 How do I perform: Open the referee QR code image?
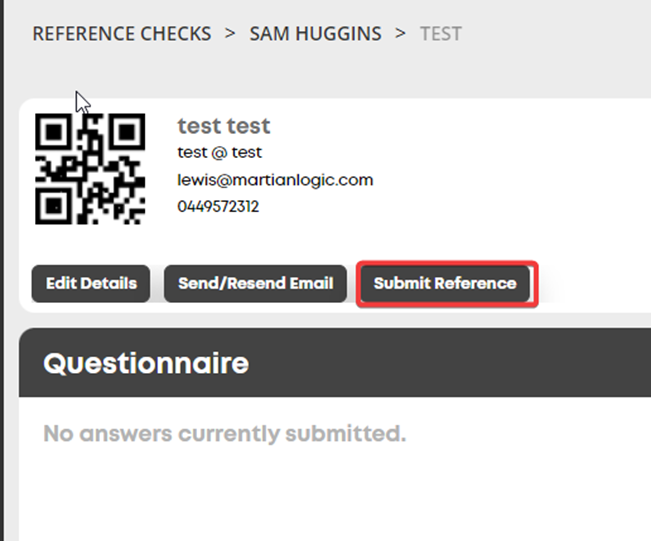pos(90,169)
